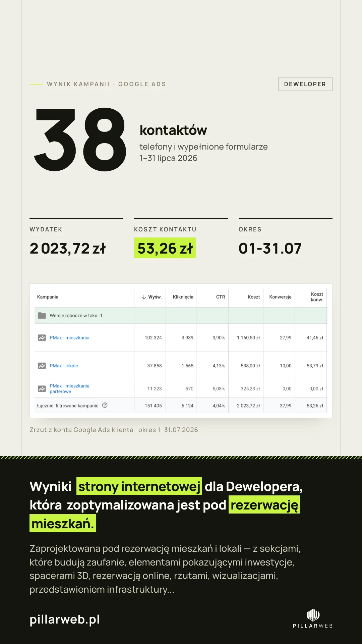Sort by the Koszt konw. column header
Image resolution: width=362 pixels, height=644 pixels.
pos(317,297)
